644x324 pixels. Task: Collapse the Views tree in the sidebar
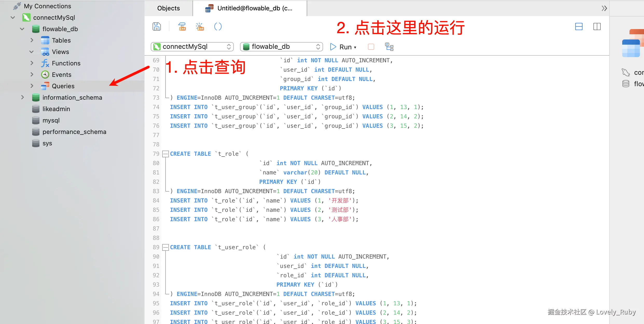31,52
